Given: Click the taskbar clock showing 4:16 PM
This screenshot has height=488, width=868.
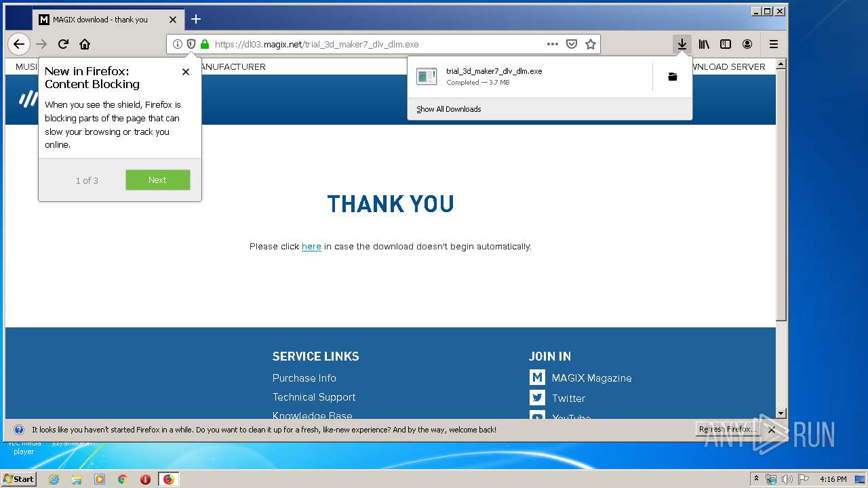Looking at the screenshot, I should (x=833, y=479).
